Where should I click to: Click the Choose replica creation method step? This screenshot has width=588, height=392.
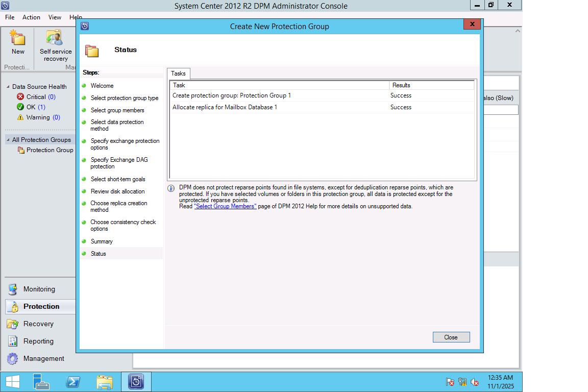[119, 206]
